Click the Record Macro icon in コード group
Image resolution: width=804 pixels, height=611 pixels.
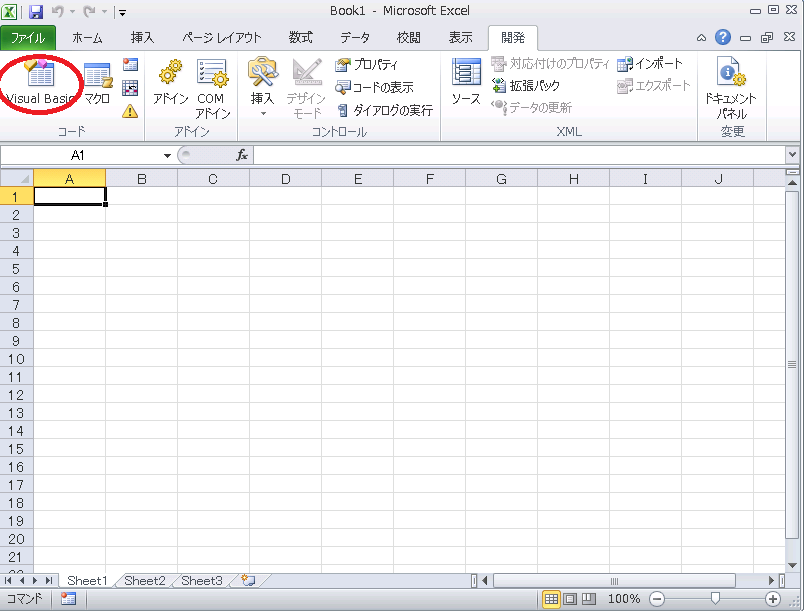point(130,65)
